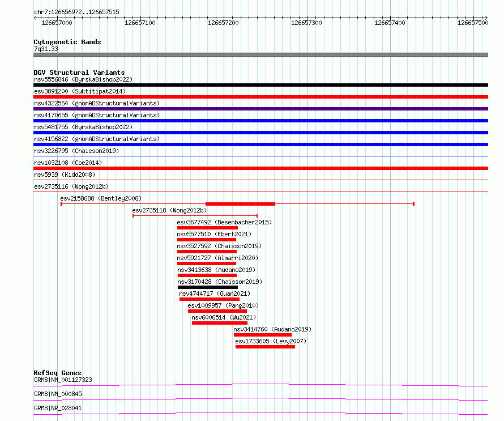Viewport: 504px width, 421px height.
Task: Click the red bar of nsv1032108 (Coe2014)
Action: click(260, 168)
